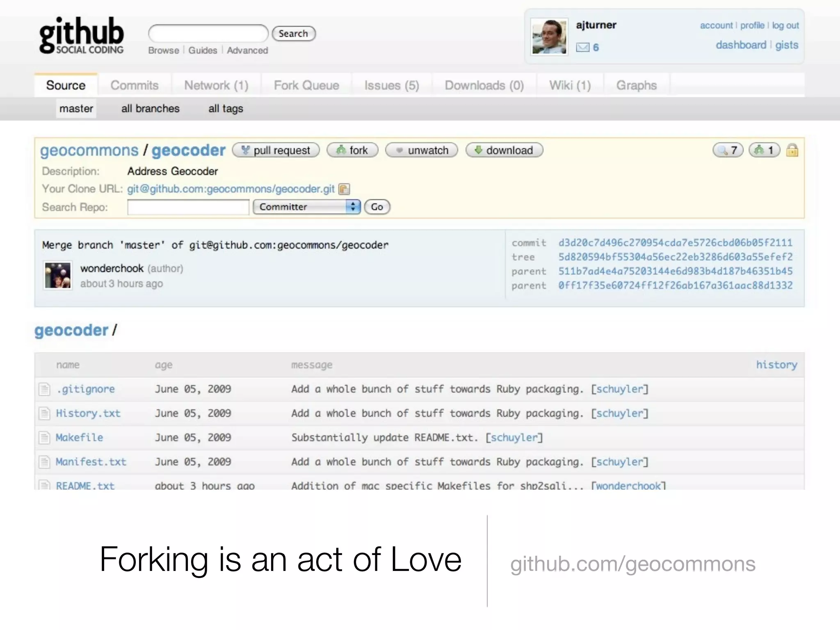
Task: Show all tags
Action: pyautogui.click(x=226, y=109)
